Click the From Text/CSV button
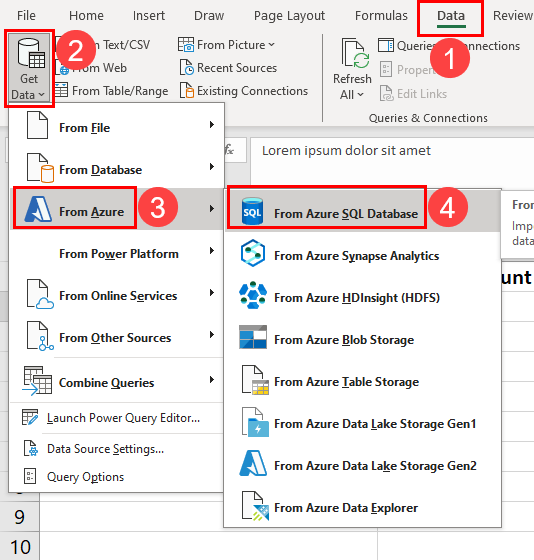Image resolution: width=534 pixels, height=560 pixels. (103, 45)
